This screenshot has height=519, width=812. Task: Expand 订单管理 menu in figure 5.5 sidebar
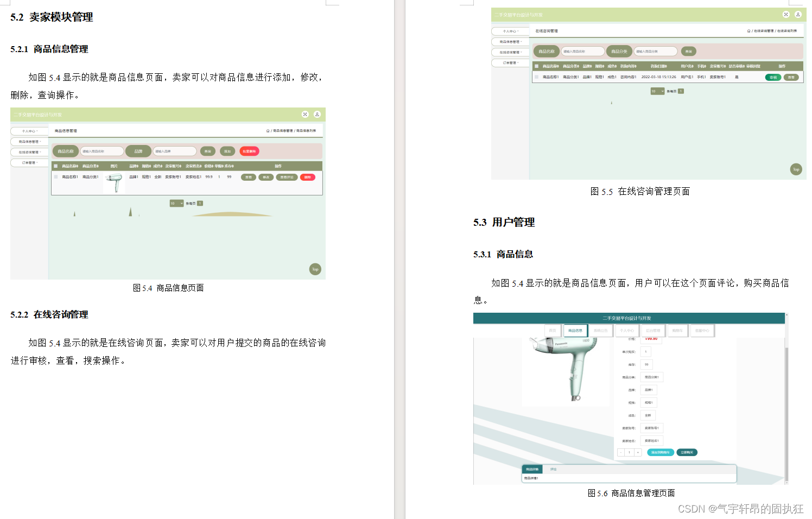(510, 62)
